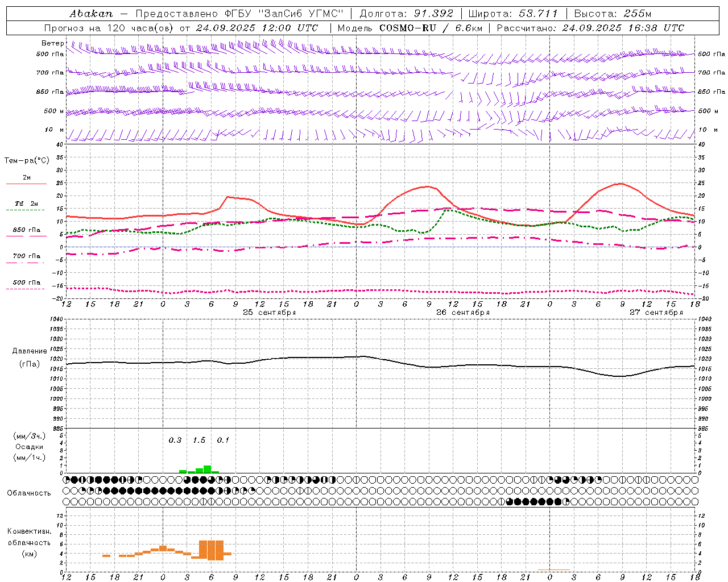Click the 'Тем-ра(°C)' axis label
The width and height of the screenshot is (728, 582).
pyautogui.click(x=27, y=161)
